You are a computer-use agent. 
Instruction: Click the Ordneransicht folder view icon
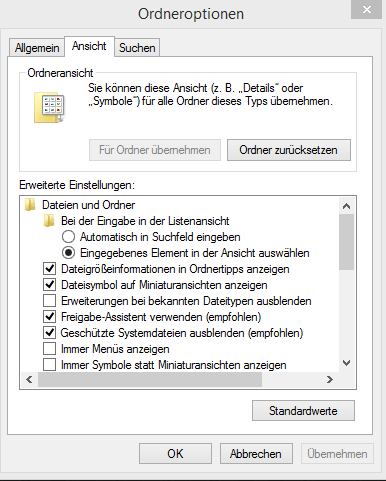click(50, 108)
